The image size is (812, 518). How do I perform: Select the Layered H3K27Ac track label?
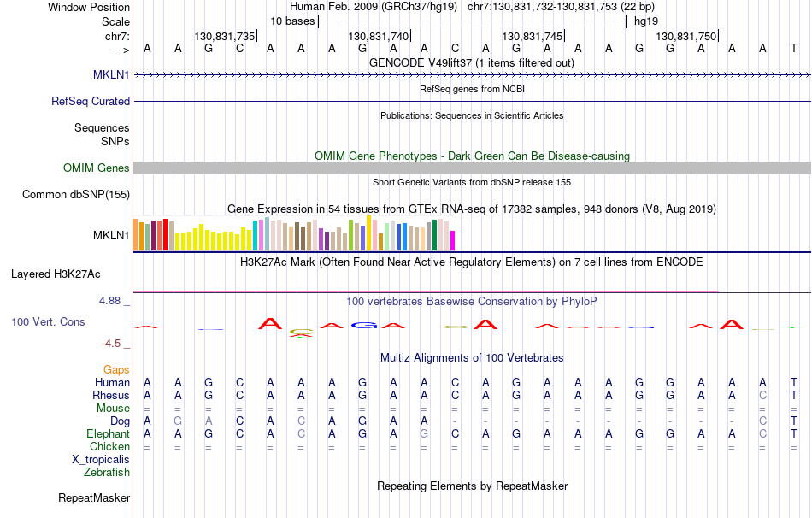pyautogui.click(x=56, y=274)
